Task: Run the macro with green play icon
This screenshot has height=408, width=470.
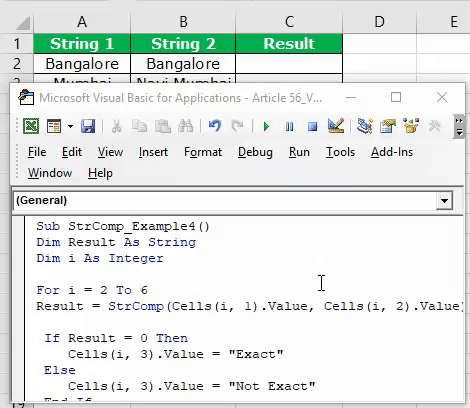Action: point(266,127)
